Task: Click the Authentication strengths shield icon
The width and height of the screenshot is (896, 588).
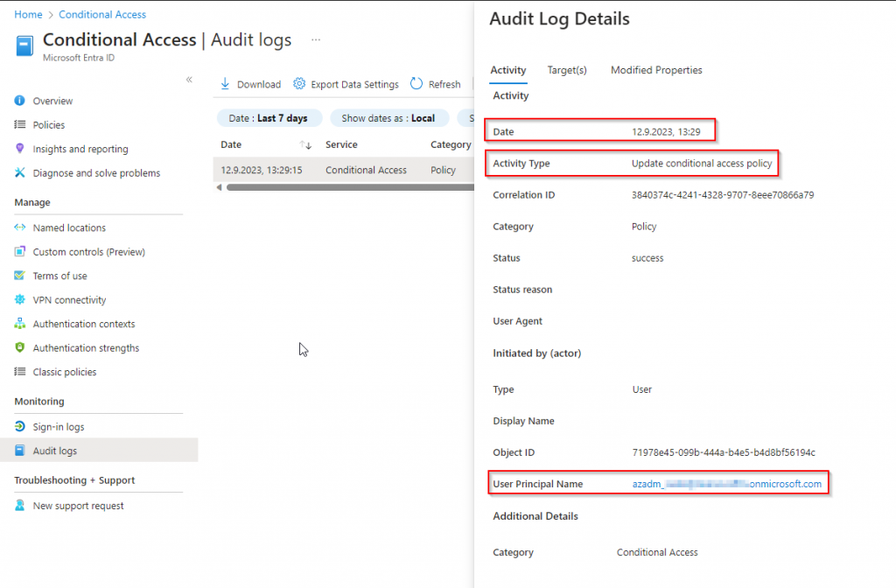Action: pos(20,348)
